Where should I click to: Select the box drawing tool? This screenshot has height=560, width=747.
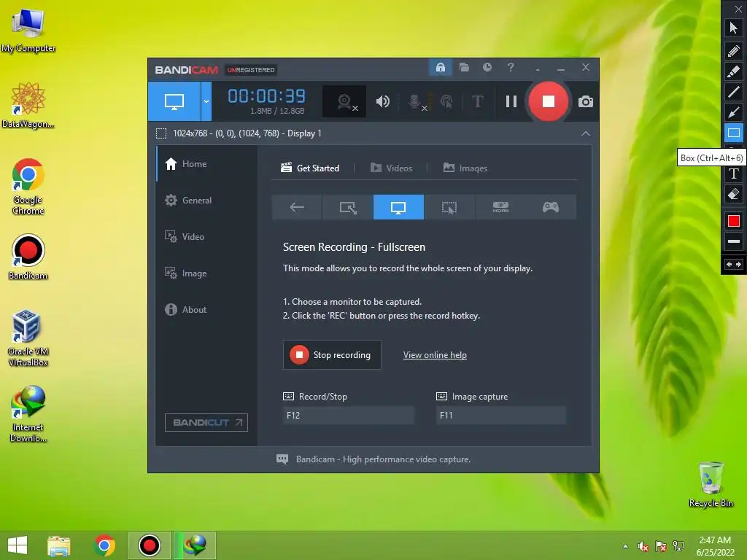click(734, 133)
